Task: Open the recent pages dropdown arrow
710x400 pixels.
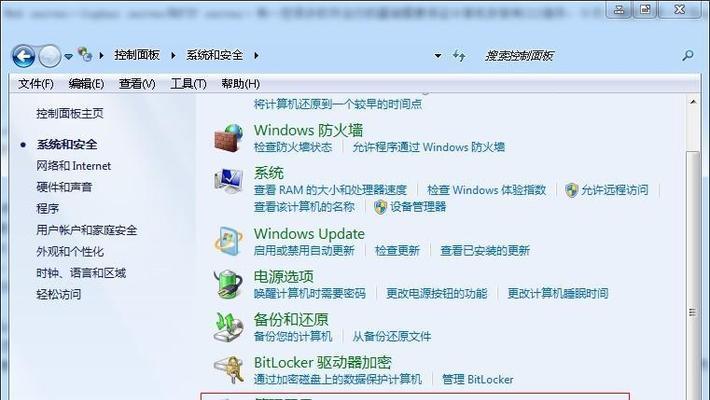Action: [x=68, y=57]
